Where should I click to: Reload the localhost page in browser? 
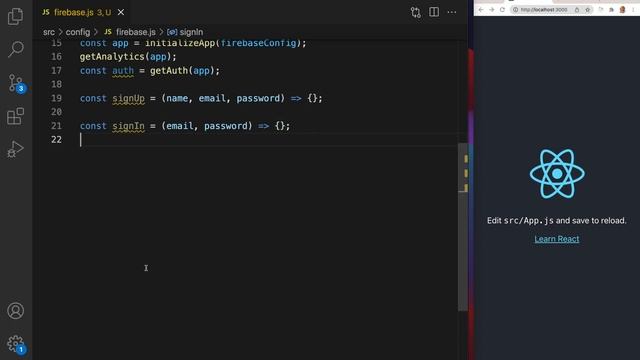click(502, 10)
